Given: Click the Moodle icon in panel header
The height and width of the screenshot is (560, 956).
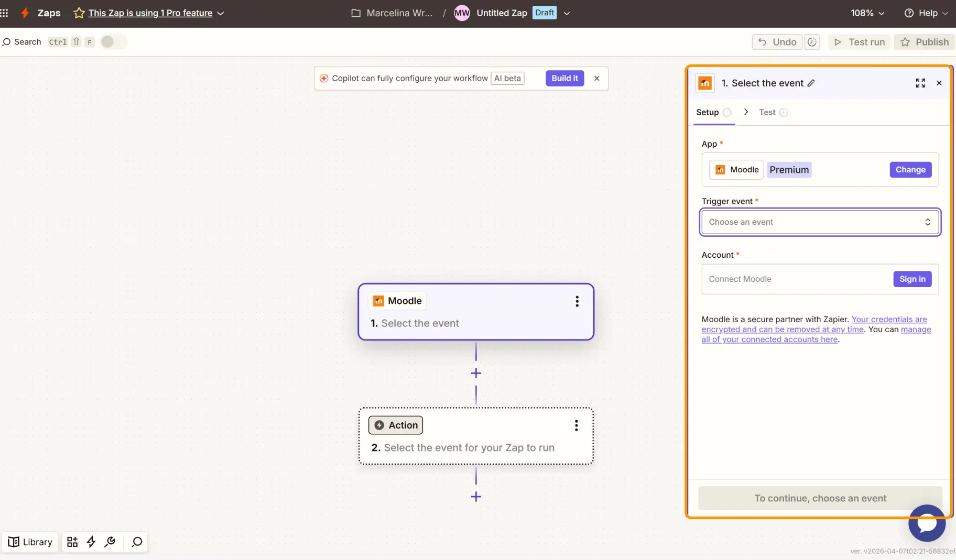Looking at the screenshot, I should 705,83.
